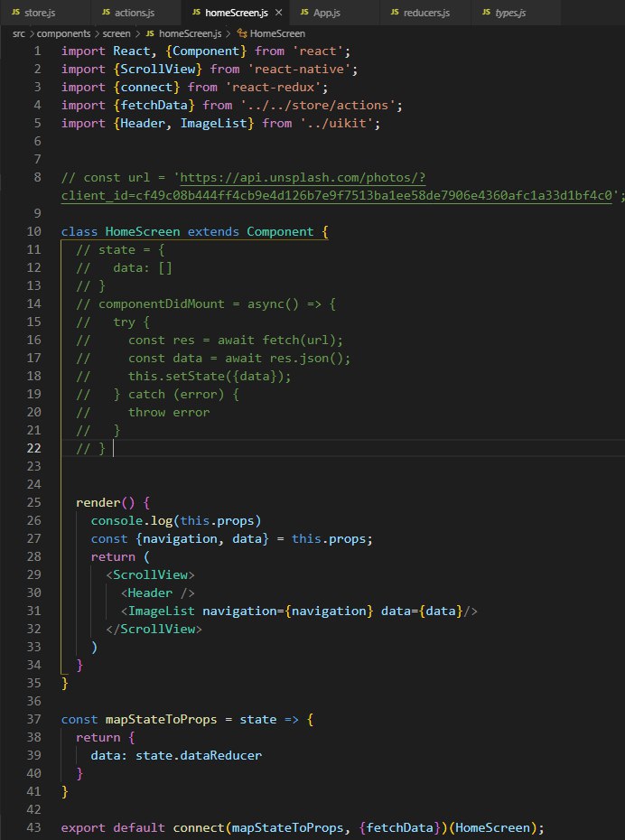This screenshot has height=840, width=625.
Task: Select the homeScreen.js tab
Action: (237, 13)
